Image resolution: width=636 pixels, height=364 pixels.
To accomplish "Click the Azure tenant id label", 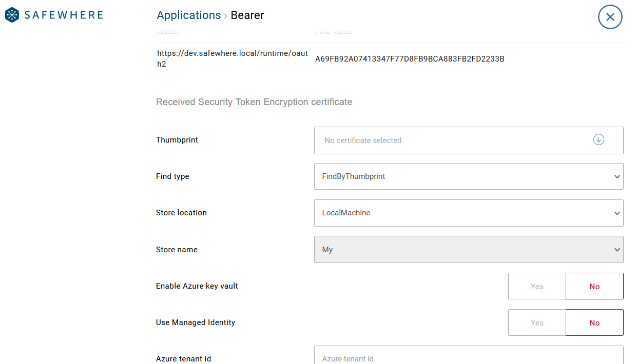I will click(x=183, y=359).
